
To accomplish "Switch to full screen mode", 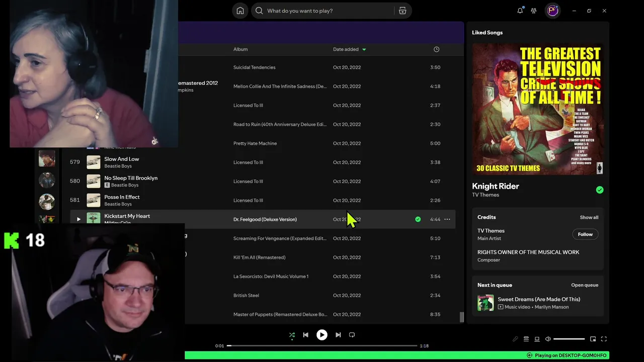I will (x=604, y=339).
